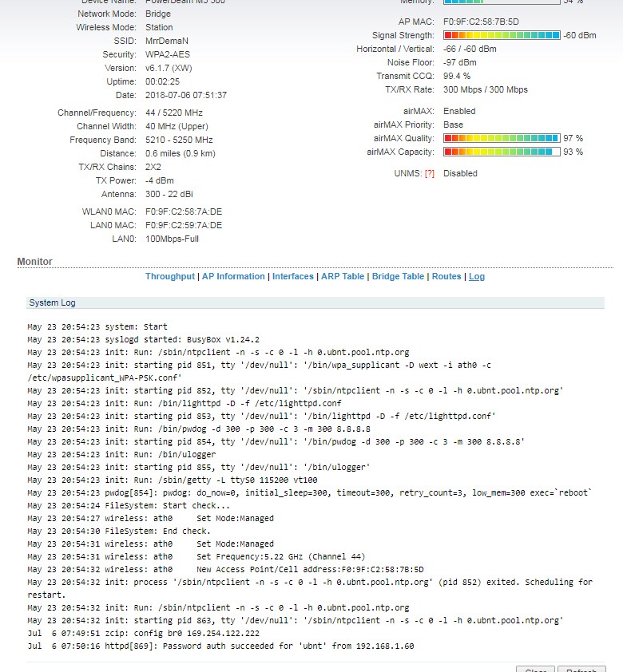Click the 'starting pid 853' lighttpd log line
This screenshot has height=672, width=623.
pos(261,416)
